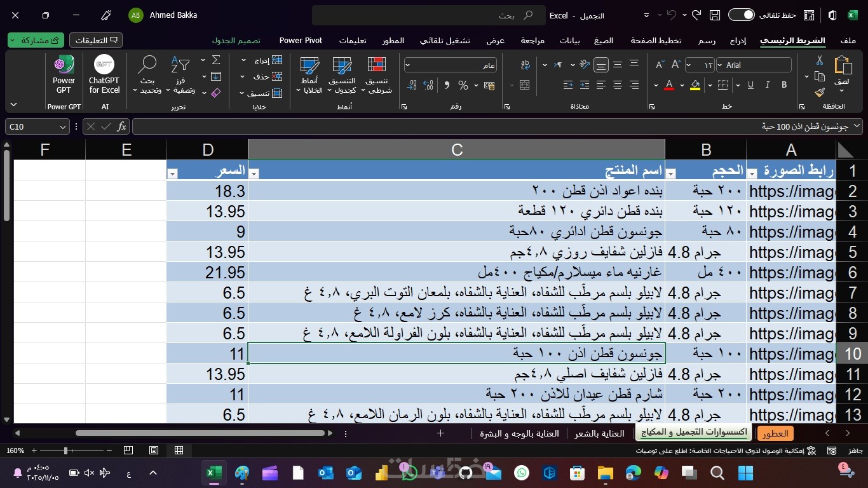
Task: Launch ChatGPT for Excel add-in
Action: (x=104, y=75)
